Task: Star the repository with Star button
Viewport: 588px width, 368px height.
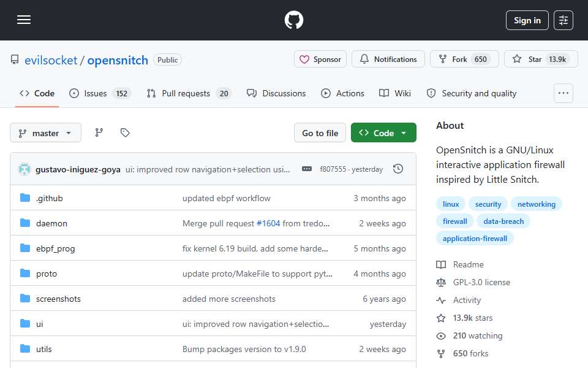Action: coord(541,59)
